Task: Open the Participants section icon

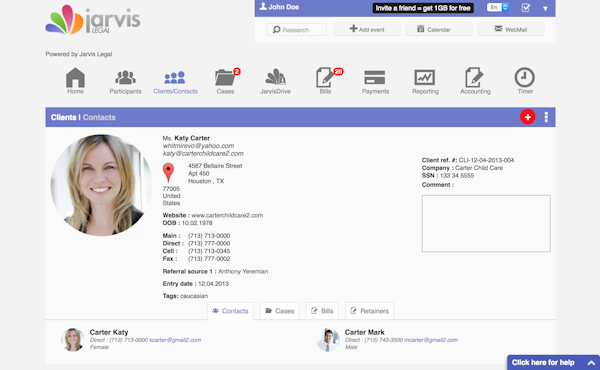Action: (x=125, y=78)
